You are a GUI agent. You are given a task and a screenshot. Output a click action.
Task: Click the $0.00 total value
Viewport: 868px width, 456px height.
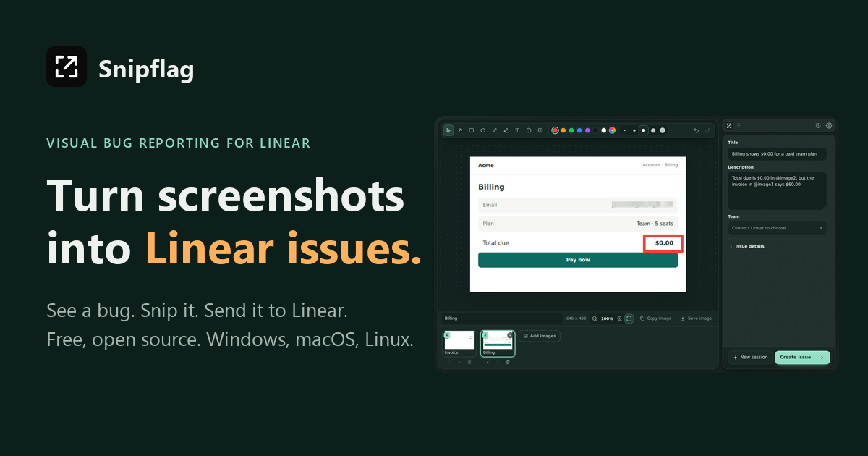[664, 243]
